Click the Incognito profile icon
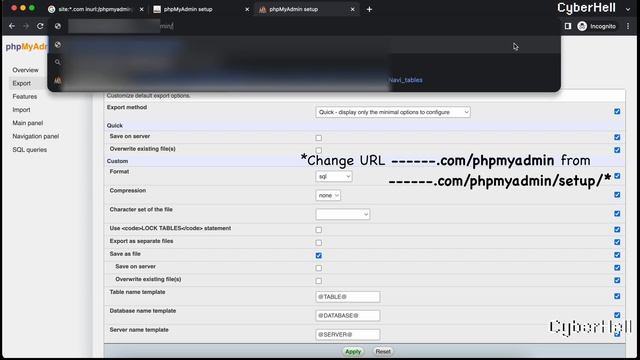This screenshot has width=640, height=360. tap(582, 26)
